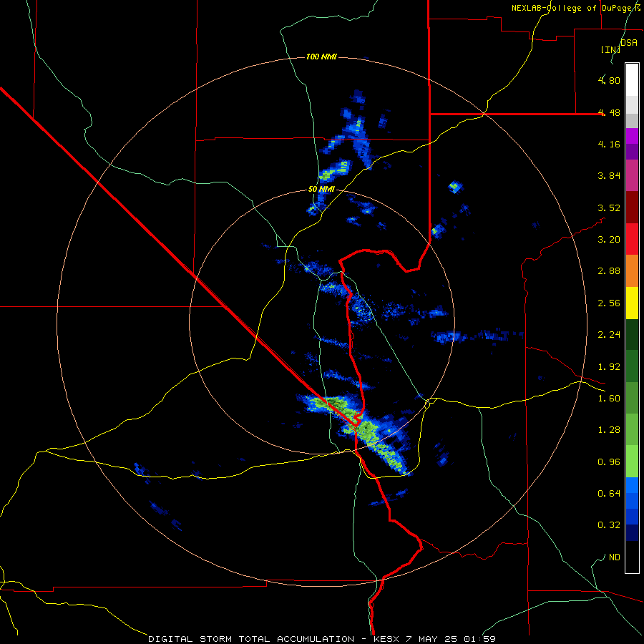Viewport: 644px width, 644px height.
Task: Click the ND no-data legend label
Action: (615, 557)
